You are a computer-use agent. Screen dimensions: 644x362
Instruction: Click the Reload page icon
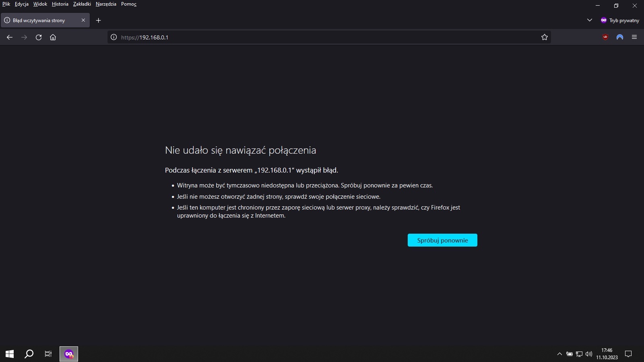(x=39, y=37)
